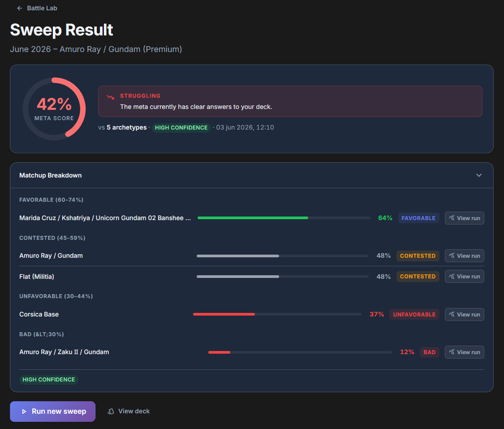Go back to Battle Lab
Viewport: 504px width, 429px height.
[37, 8]
